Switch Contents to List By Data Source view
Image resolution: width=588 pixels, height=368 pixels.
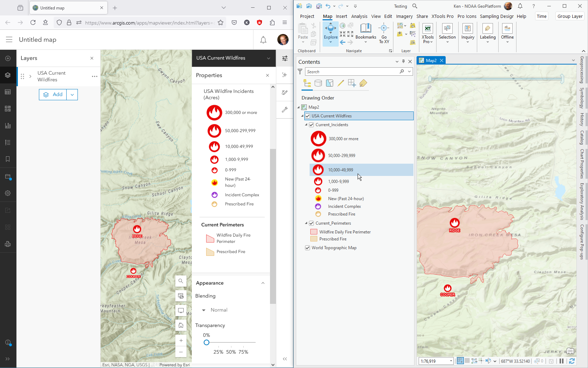click(318, 83)
